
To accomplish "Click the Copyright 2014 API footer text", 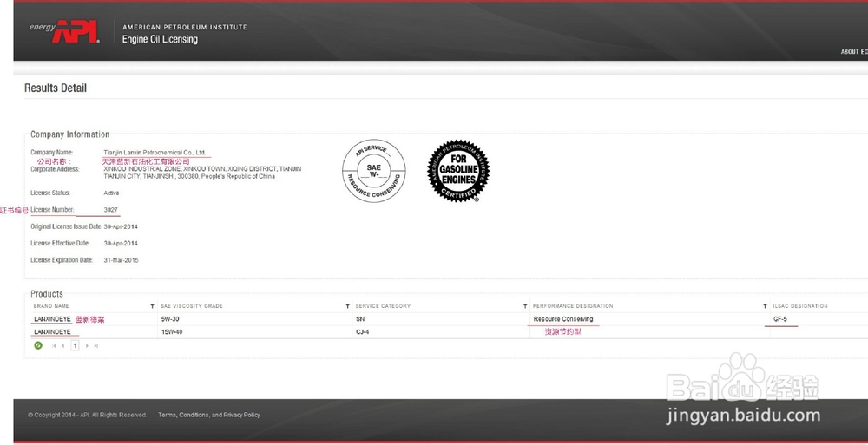I will pyautogui.click(x=88, y=415).
